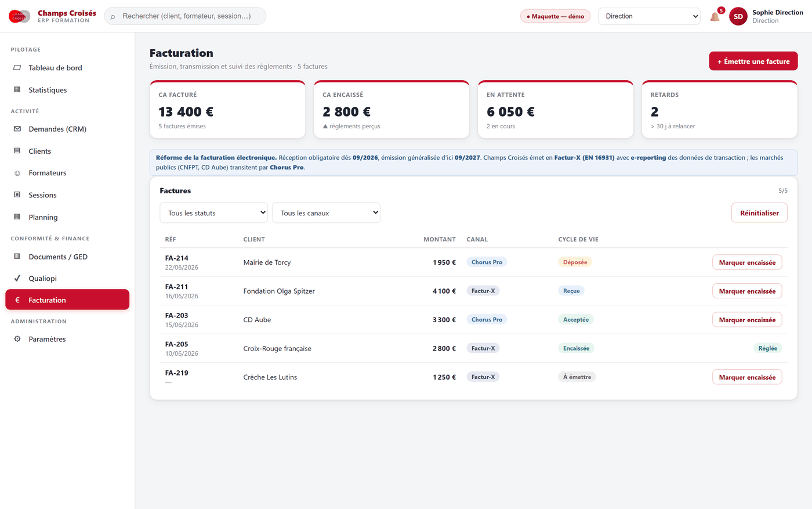Screen dimensions: 812x509
Task: Click the Réinitialiser filters button
Action: coord(759,212)
